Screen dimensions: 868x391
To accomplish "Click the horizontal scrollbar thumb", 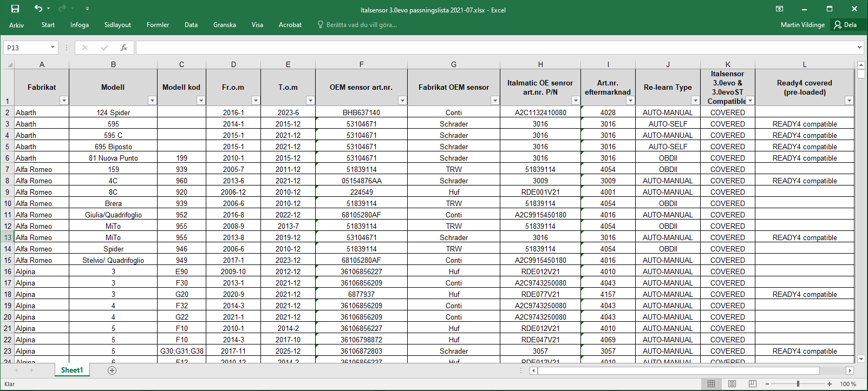I will 678,370.
